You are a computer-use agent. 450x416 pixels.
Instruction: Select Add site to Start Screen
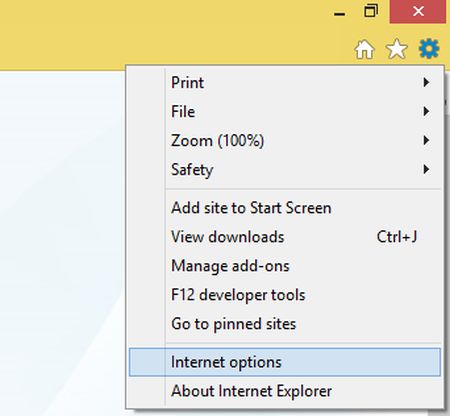[x=285, y=208]
